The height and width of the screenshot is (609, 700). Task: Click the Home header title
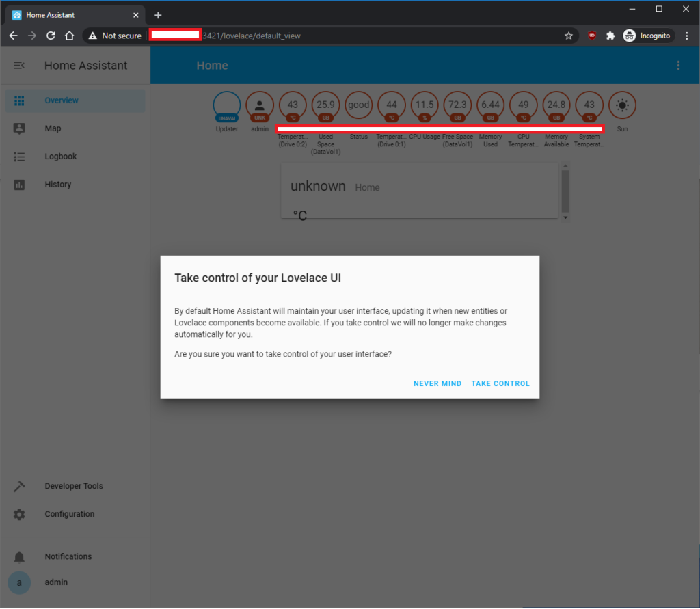pyautogui.click(x=213, y=66)
